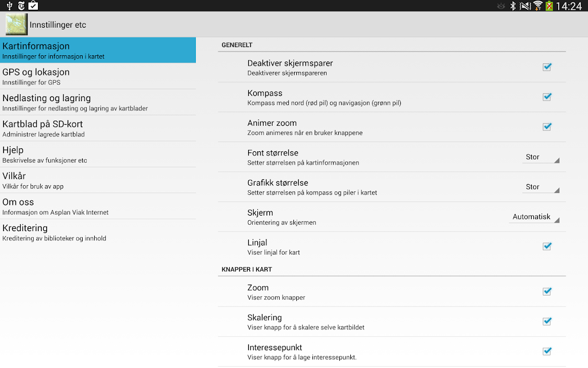
Task: Disable the Animer zoom checkbox
Action: 547,126
